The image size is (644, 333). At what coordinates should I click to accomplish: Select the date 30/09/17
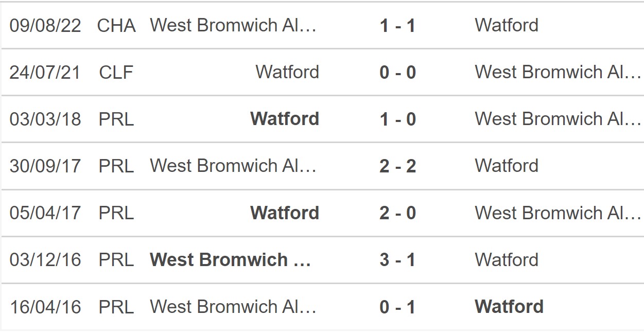tap(45, 166)
